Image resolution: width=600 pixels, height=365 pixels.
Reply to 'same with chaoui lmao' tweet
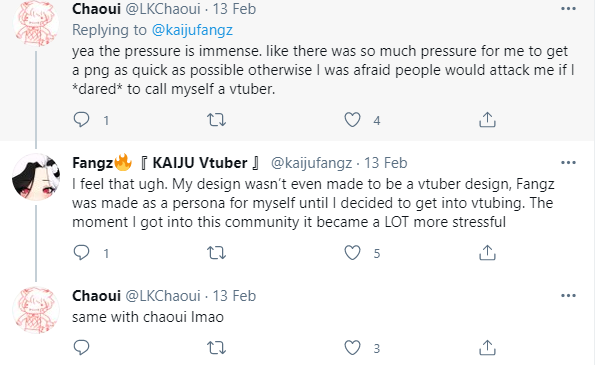click(x=82, y=347)
